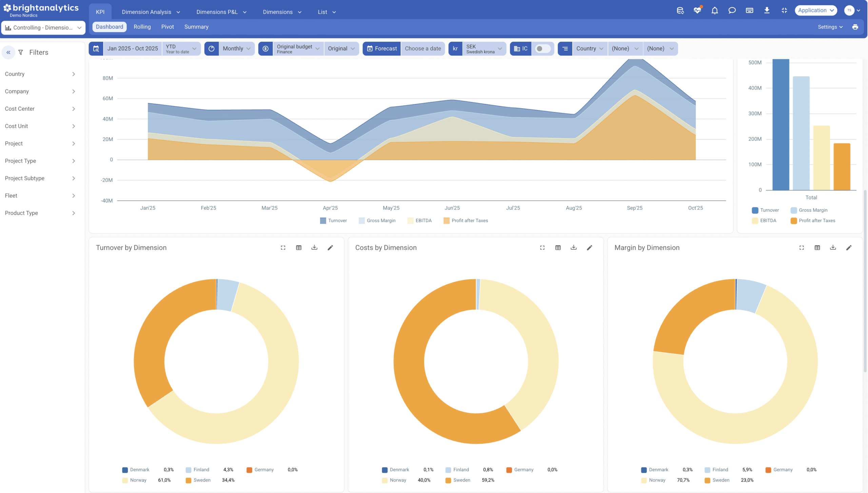868x493 pixels.
Task: Show Costs by Dimension as table
Action: click(558, 248)
